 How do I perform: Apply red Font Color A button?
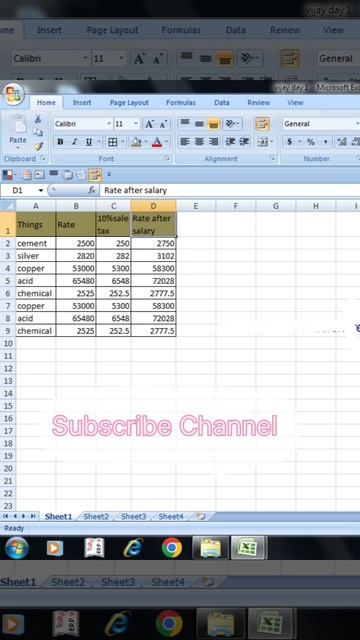(x=158, y=142)
